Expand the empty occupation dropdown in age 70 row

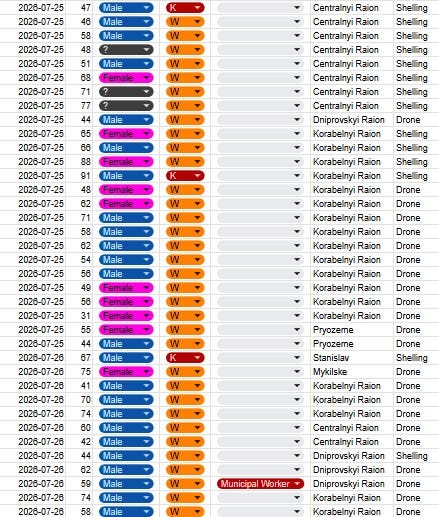click(260, 400)
